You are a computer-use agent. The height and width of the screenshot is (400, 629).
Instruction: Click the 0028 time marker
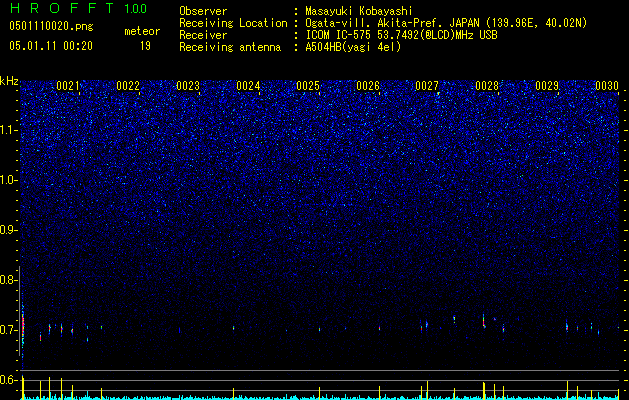(487, 86)
